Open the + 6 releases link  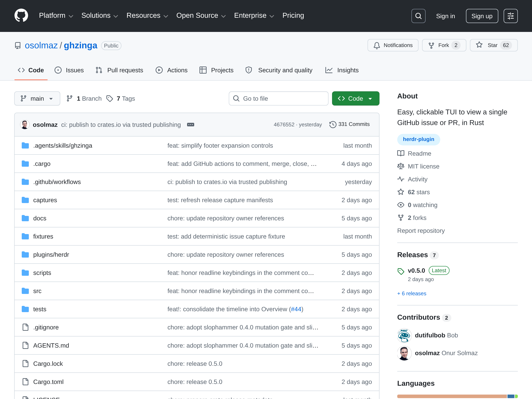(x=411, y=293)
